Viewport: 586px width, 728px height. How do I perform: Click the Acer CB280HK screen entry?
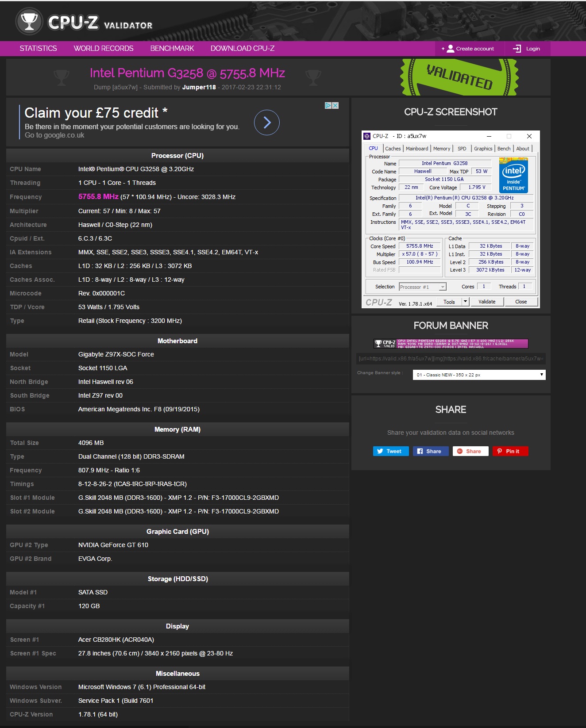116,640
